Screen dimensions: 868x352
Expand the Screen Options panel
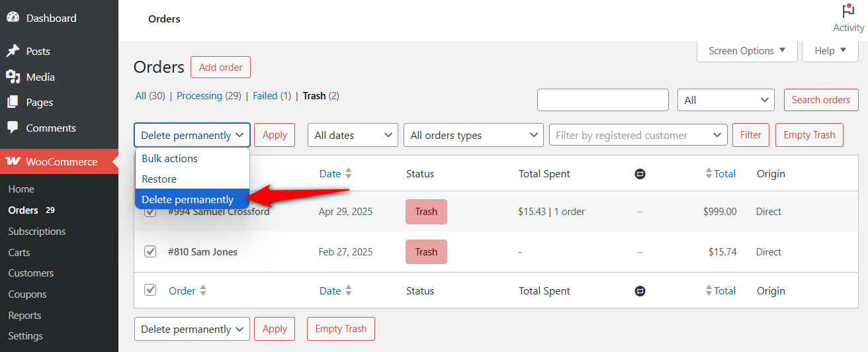coord(747,50)
